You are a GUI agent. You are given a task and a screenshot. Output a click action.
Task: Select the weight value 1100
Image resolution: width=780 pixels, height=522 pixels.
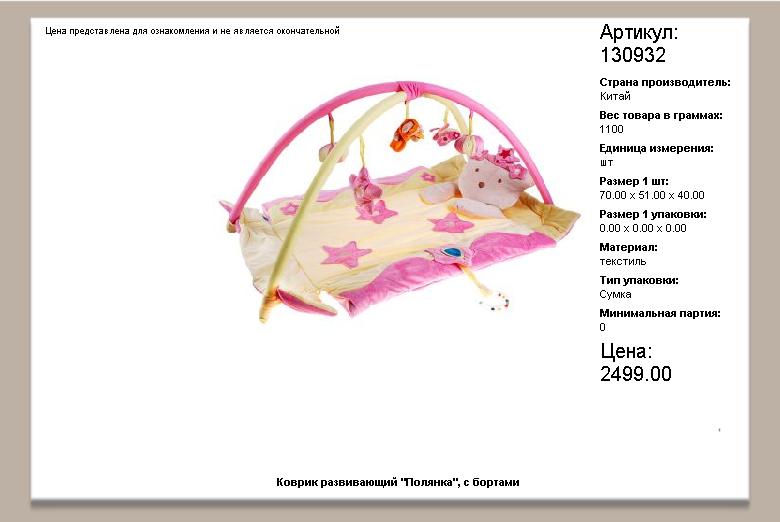point(611,129)
